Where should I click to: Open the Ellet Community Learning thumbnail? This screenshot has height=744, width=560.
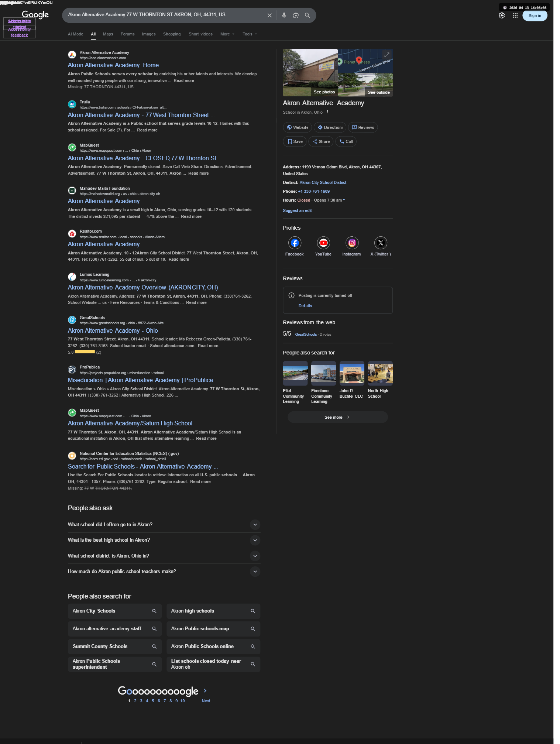(x=295, y=373)
